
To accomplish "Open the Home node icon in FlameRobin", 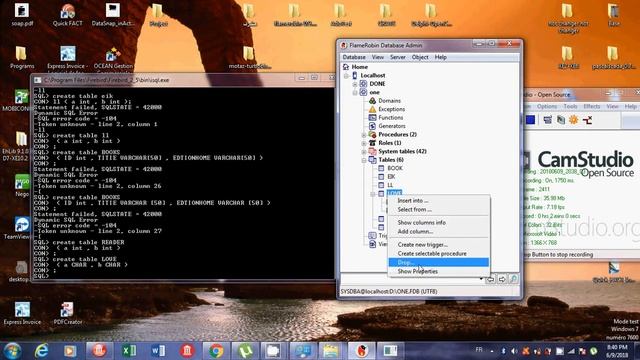I will (346, 67).
